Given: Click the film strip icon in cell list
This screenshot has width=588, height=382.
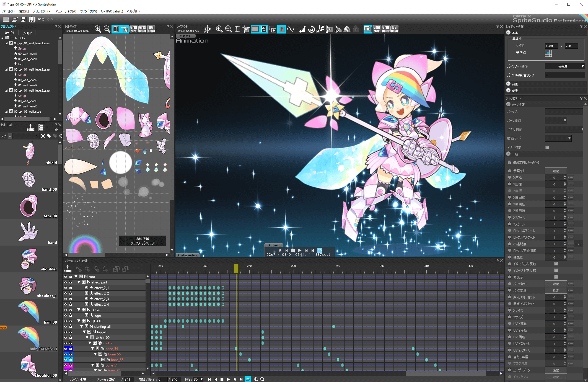Looking at the screenshot, I should pos(42,127).
